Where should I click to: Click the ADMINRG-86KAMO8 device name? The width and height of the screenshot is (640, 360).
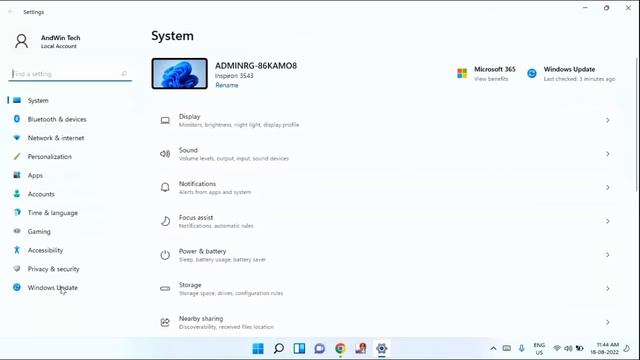tap(256, 66)
